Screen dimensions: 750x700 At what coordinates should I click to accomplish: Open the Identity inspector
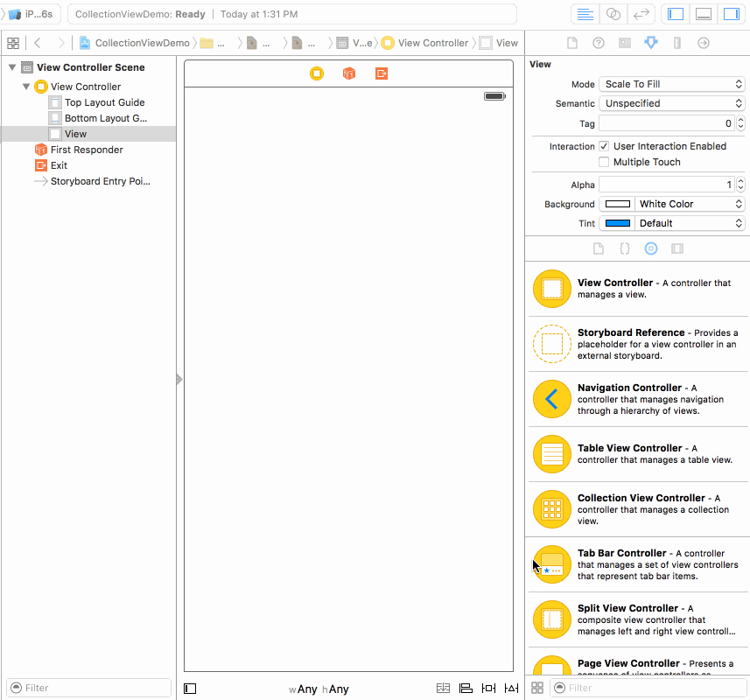[x=625, y=43]
